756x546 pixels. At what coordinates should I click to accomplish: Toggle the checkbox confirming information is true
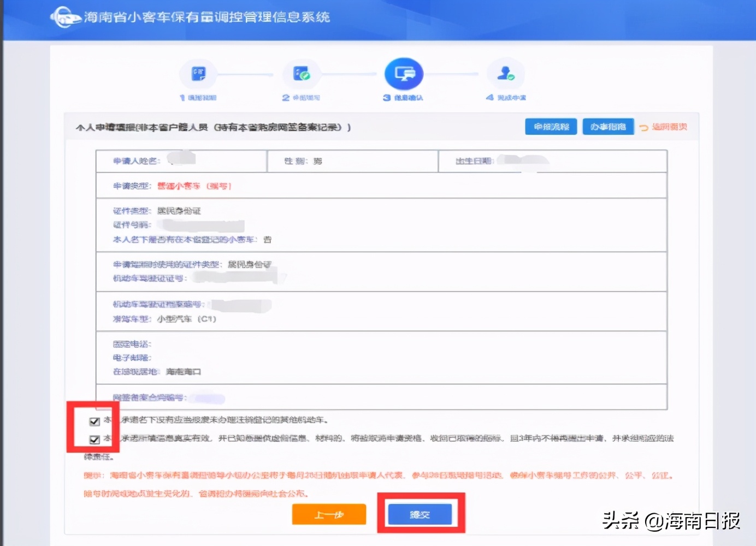[x=94, y=439]
